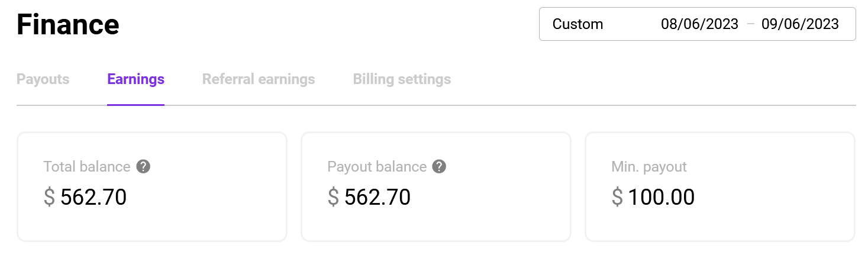Click the Total balance amount 562.70
This screenshot has width=868, height=258.
point(93,198)
